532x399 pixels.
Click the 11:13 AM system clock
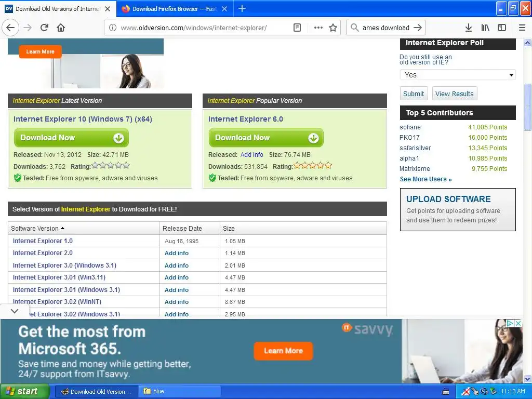(513, 392)
